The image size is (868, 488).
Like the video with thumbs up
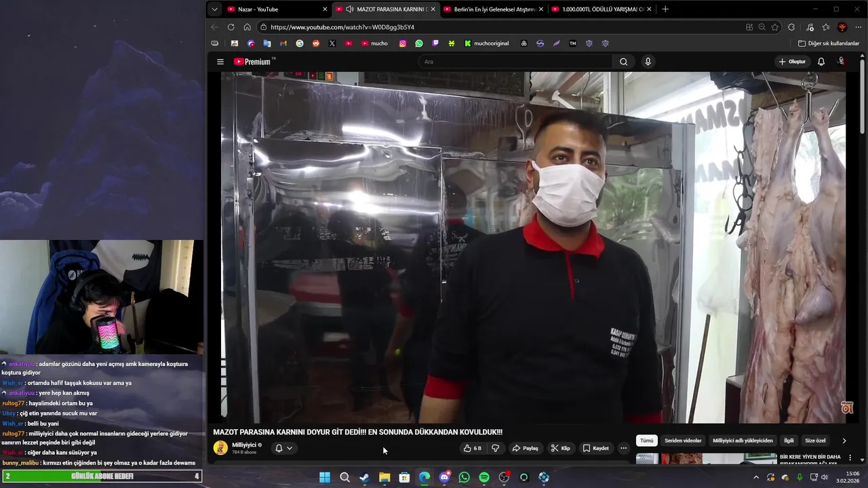coord(472,448)
